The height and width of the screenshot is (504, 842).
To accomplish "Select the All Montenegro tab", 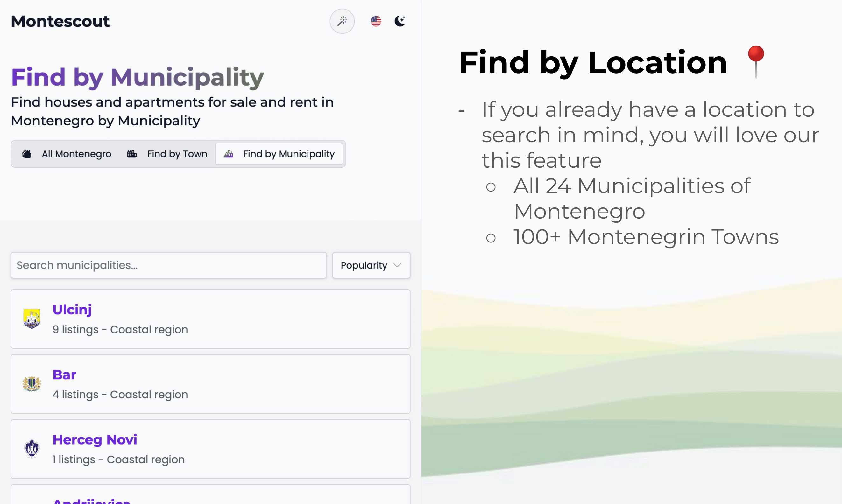I will (67, 154).
